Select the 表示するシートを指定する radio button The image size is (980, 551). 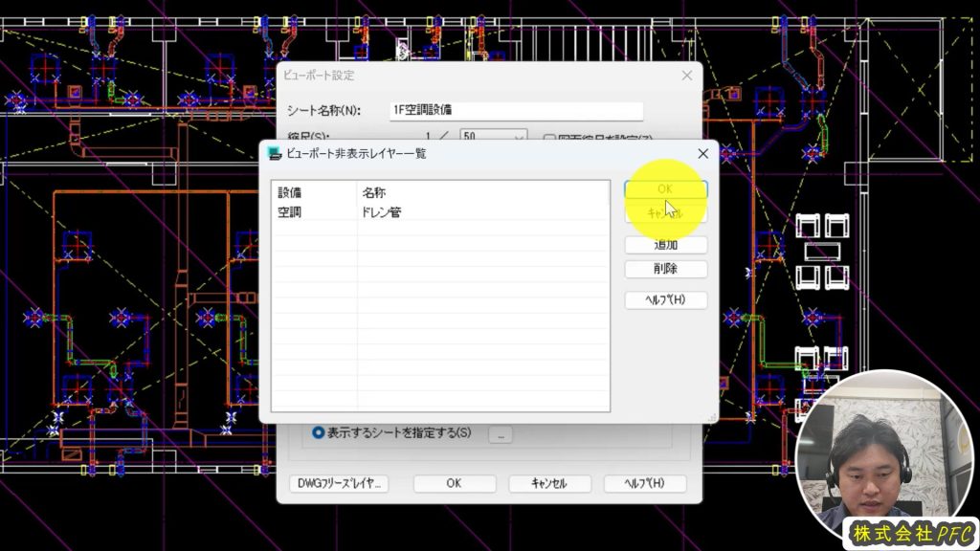click(x=318, y=433)
